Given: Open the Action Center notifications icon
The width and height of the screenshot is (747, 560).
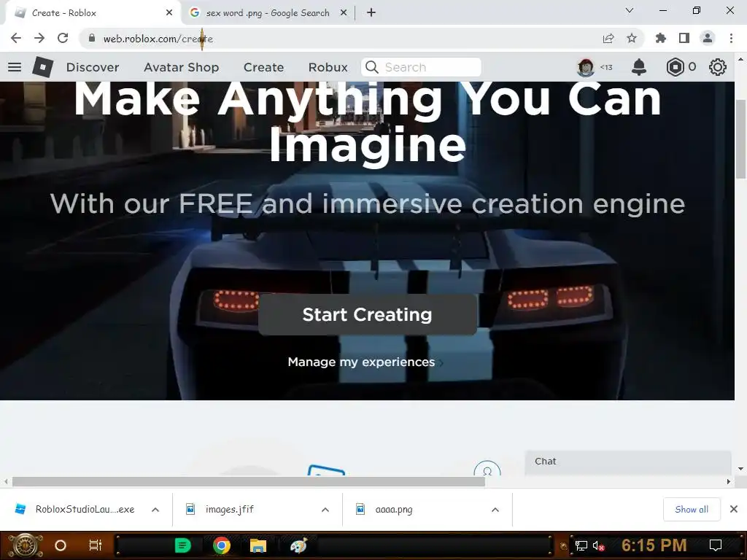Looking at the screenshot, I should point(715,545).
